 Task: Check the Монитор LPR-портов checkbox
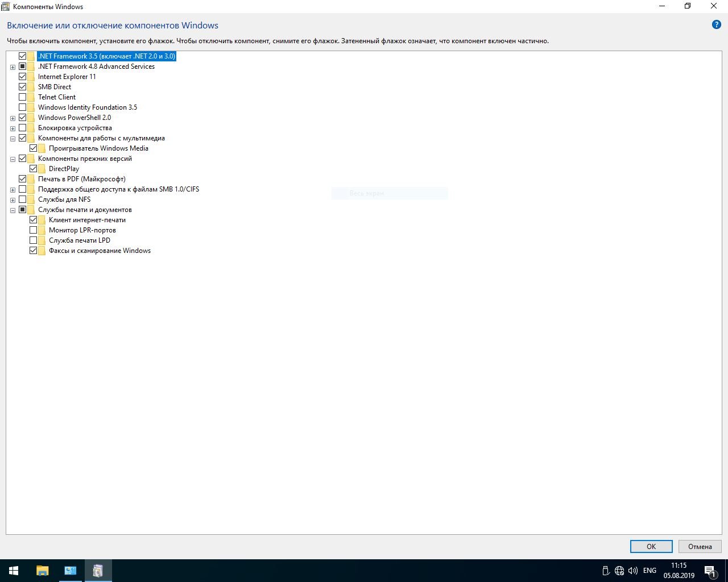pos(34,230)
